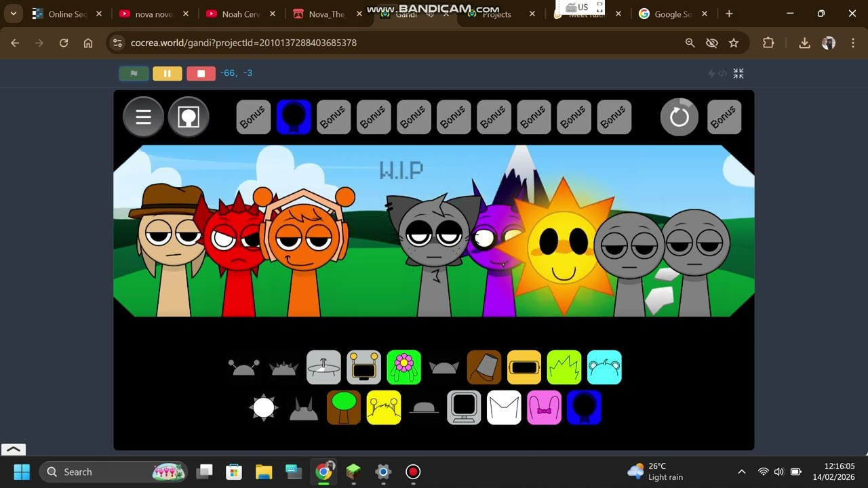Click the code view icon near fullscreen
The image size is (868, 488).
point(723,73)
